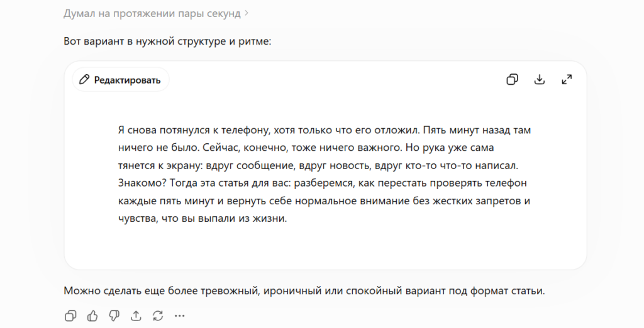This screenshot has height=328, width=644.
Task: Download the generated text block
Action: click(x=539, y=79)
